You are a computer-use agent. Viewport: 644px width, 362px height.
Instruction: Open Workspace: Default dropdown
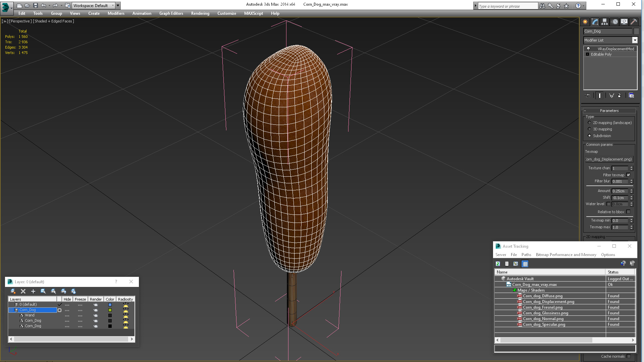point(93,5)
